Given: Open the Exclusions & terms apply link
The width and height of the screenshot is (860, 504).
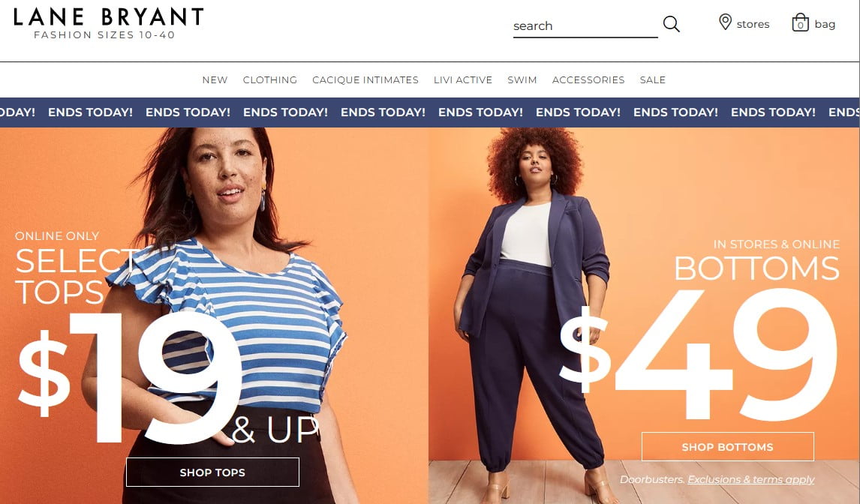Looking at the screenshot, I should [x=751, y=479].
